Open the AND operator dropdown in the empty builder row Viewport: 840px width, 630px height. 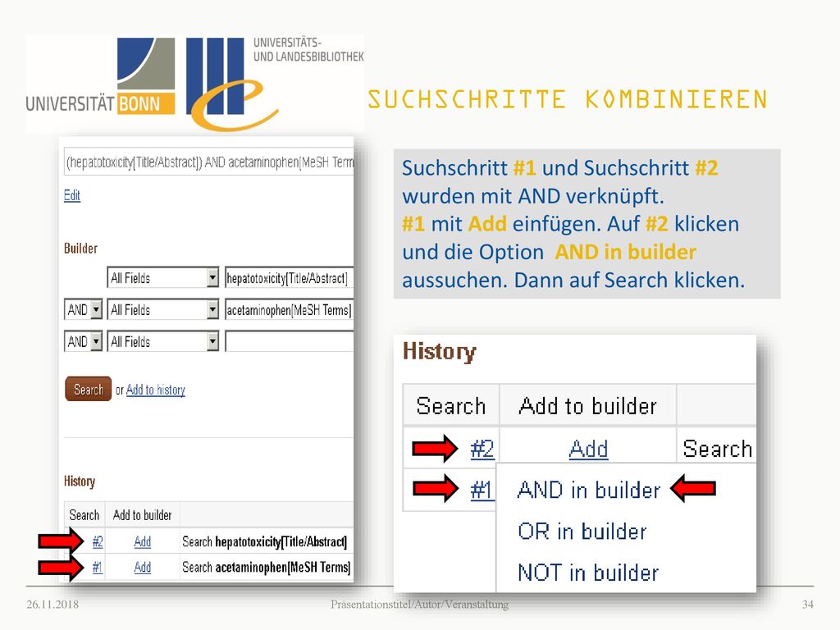point(83,341)
